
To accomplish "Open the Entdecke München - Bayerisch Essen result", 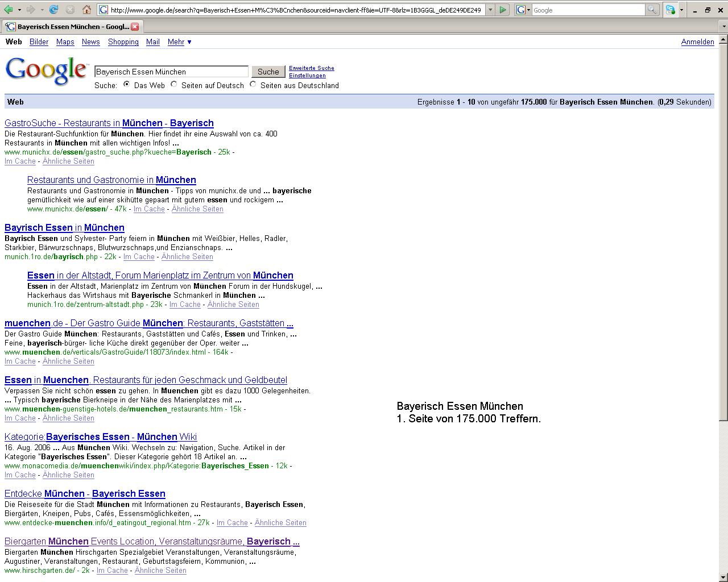I will click(x=85, y=494).
